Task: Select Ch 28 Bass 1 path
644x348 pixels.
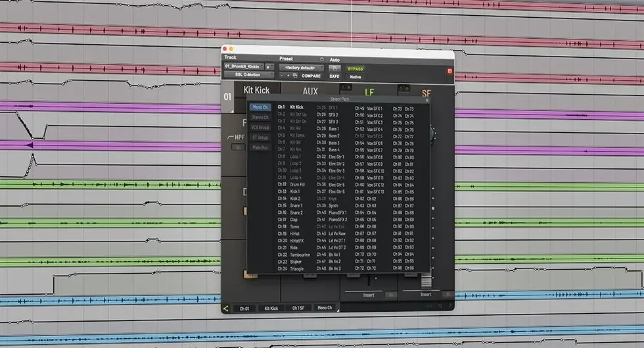Action: point(328,129)
